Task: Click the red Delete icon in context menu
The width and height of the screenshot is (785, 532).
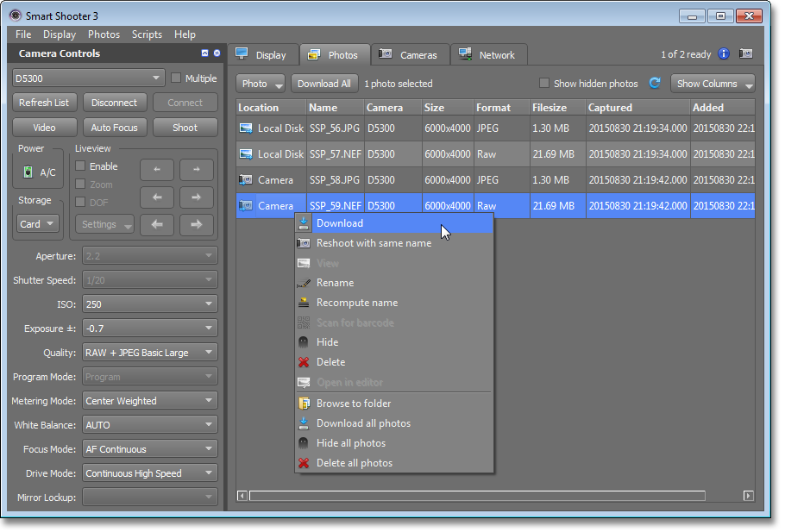Action: (304, 363)
